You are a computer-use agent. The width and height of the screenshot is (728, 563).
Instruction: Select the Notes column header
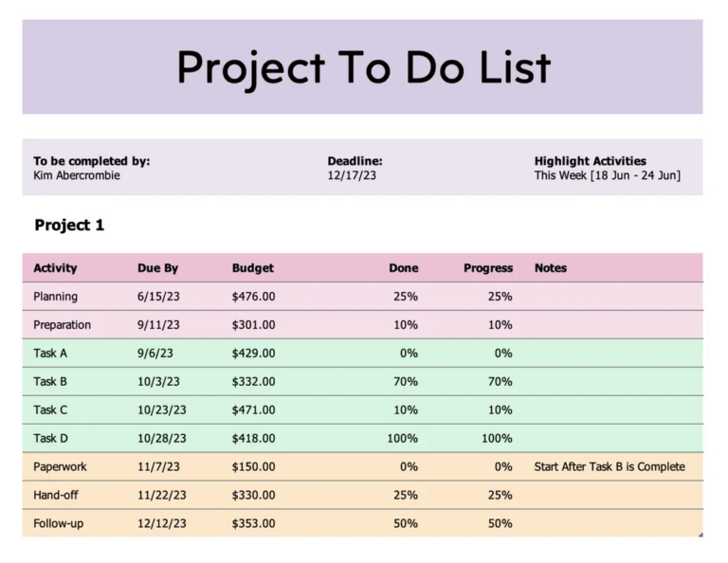551,268
